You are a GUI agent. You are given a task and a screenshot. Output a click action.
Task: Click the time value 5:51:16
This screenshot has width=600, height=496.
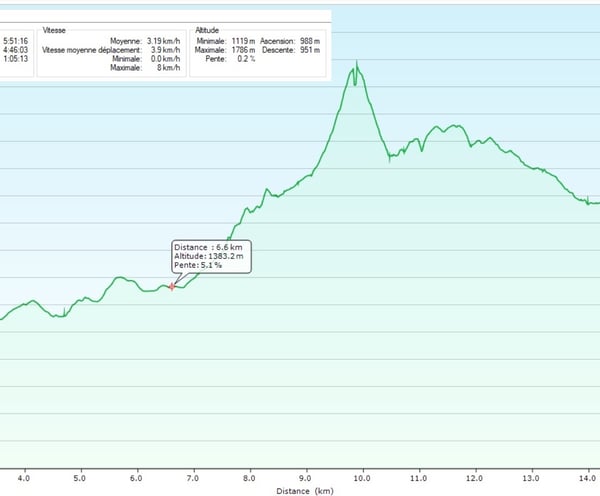[x=15, y=41]
